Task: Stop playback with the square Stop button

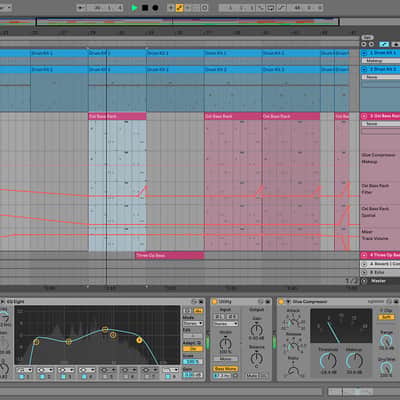Action: 145,8
